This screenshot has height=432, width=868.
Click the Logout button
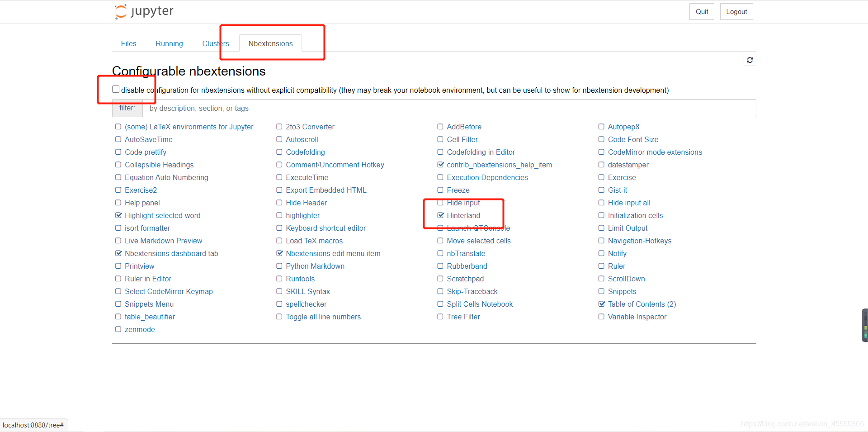(736, 12)
